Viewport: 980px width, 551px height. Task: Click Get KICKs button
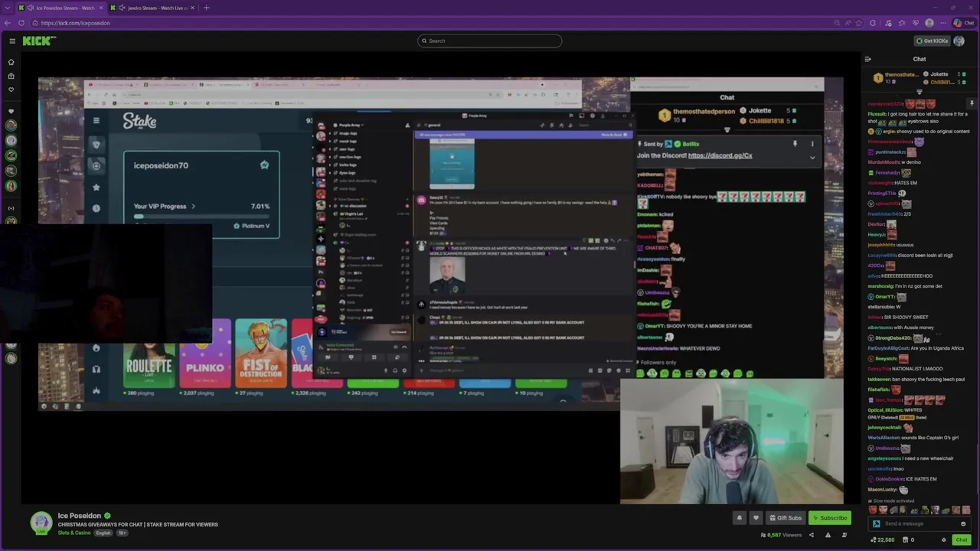click(932, 41)
